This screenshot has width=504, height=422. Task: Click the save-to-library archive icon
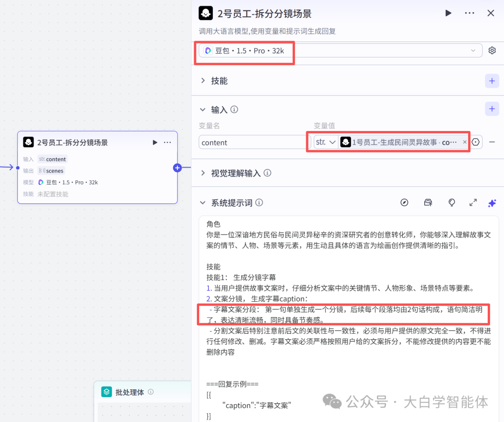pos(428,202)
